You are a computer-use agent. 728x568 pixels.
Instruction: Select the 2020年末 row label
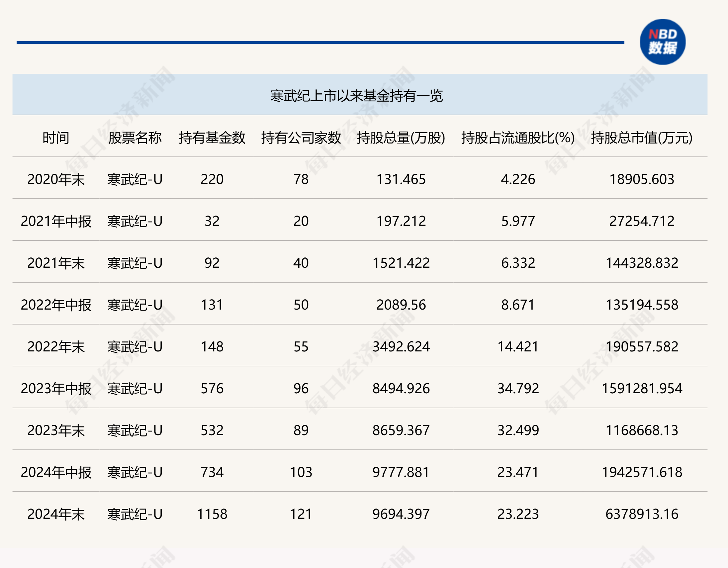[x=56, y=179]
